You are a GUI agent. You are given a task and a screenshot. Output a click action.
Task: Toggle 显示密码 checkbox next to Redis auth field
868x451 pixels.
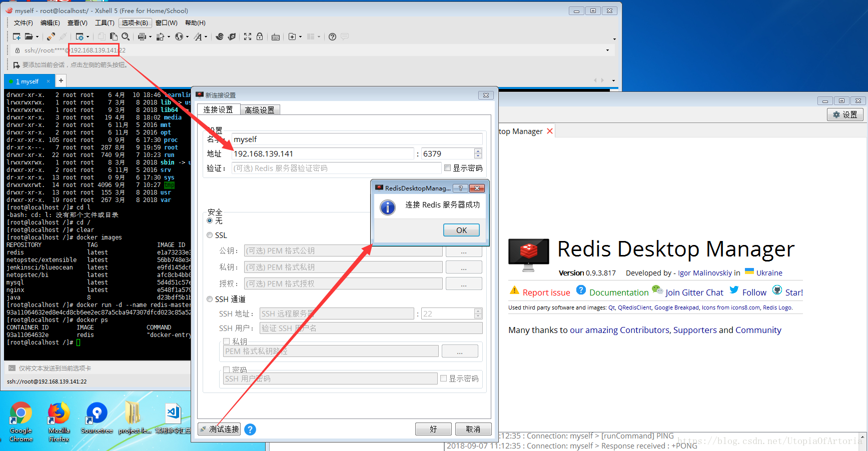click(x=447, y=168)
